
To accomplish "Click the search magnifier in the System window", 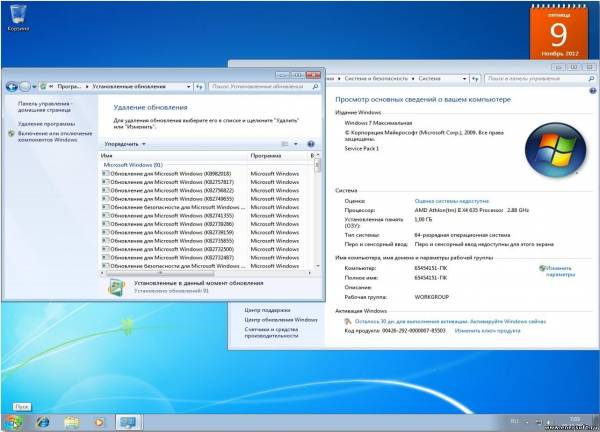I will pyautogui.click(x=591, y=78).
